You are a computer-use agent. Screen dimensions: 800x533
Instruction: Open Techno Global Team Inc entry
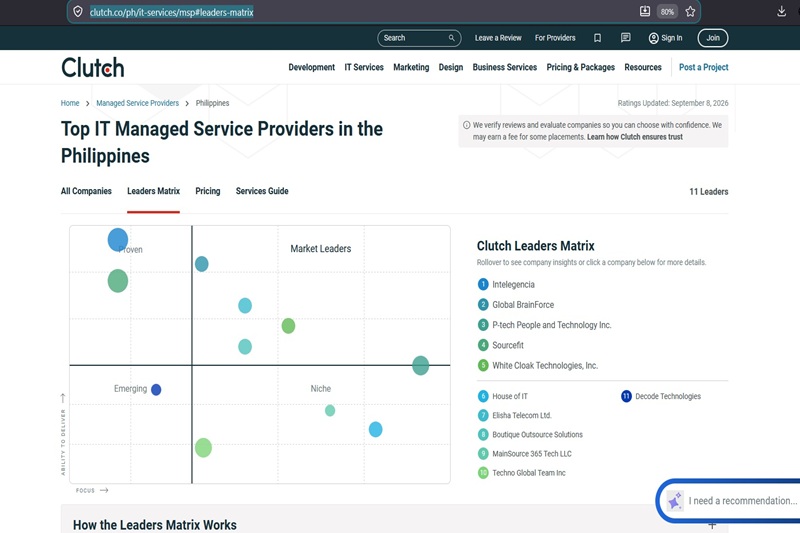[x=529, y=473]
